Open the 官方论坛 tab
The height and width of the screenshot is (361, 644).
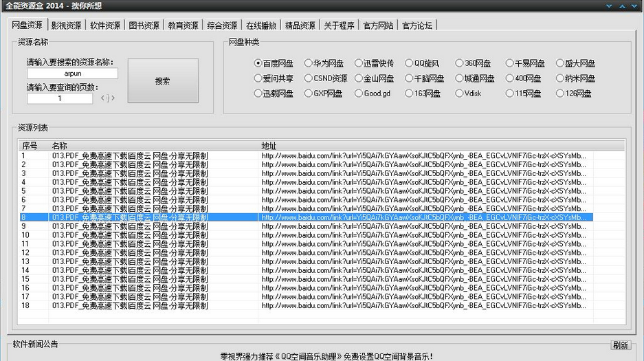tap(417, 25)
